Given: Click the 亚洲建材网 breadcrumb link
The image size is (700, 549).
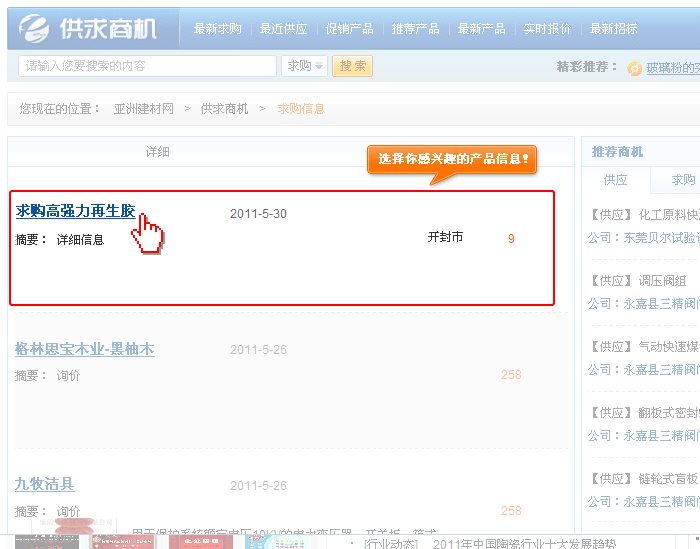Looking at the screenshot, I should (144, 108).
